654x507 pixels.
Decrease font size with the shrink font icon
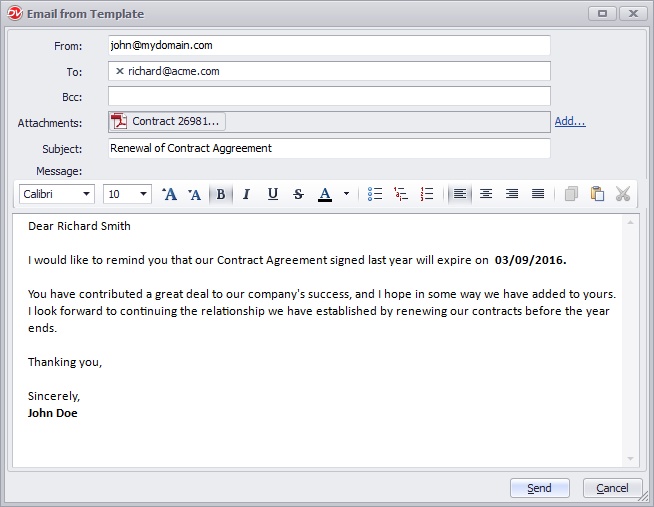[x=194, y=194]
